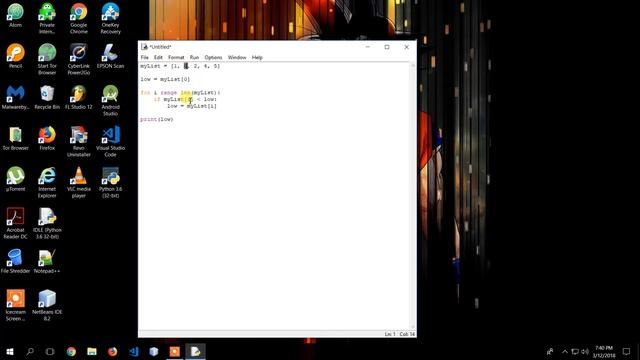Select the Google Chrome desktop shortcut
The width and height of the screenshot is (640, 360).
coord(78,18)
